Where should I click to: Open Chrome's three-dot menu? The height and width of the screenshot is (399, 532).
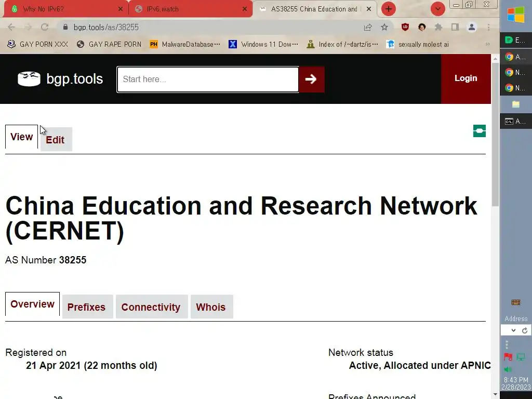pyautogui.click(x=488, y=27)
